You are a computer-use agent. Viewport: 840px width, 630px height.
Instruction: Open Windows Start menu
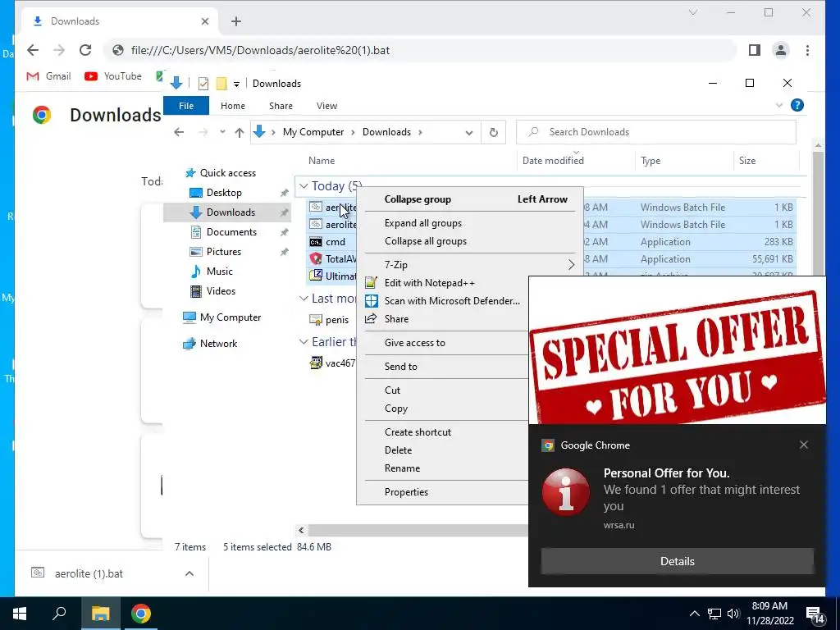[x=20, y=614]
